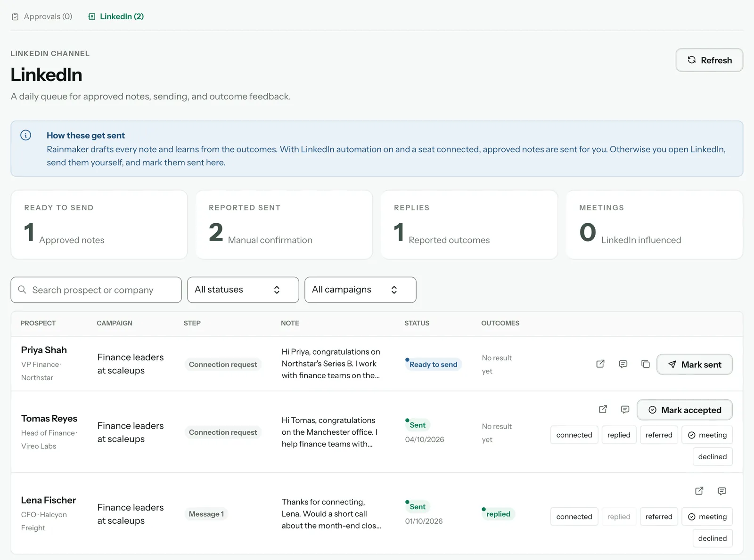
Task: Open Tomas Reyes's external profile link icon
Action: click(x=603, y=409)
